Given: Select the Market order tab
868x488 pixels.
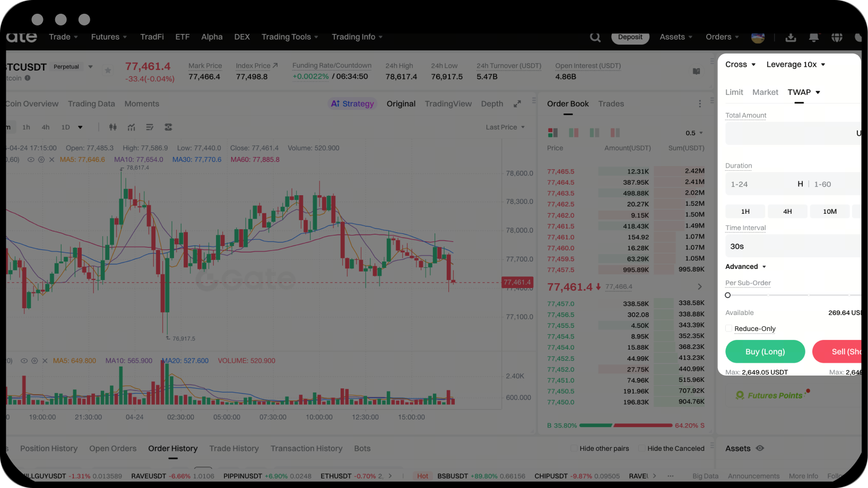Looking at the screenshot, I should (x=765, y=92).
